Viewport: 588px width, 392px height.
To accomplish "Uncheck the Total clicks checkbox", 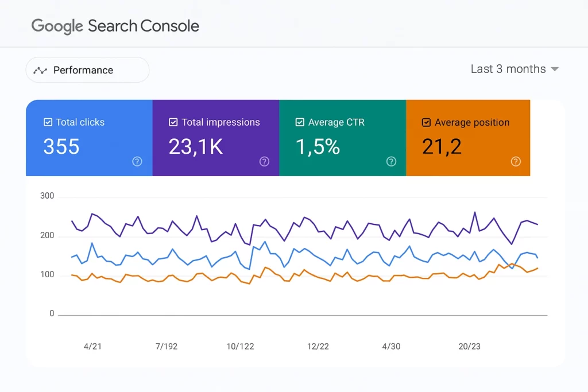I will pyautogui.click(x=47, y=122).
